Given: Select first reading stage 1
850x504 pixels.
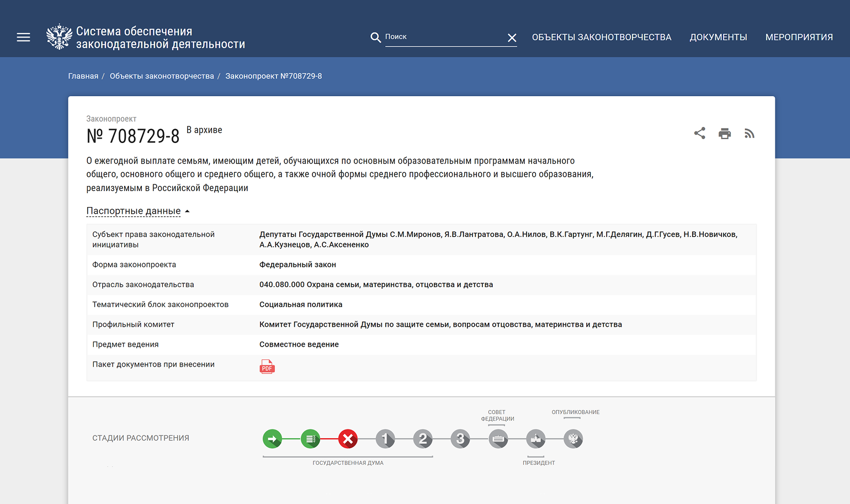Looking at the screenshot, I should tap(385, 439).
